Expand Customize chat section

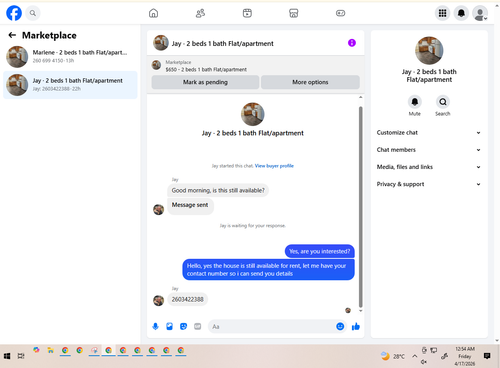[x=429, y=133]
